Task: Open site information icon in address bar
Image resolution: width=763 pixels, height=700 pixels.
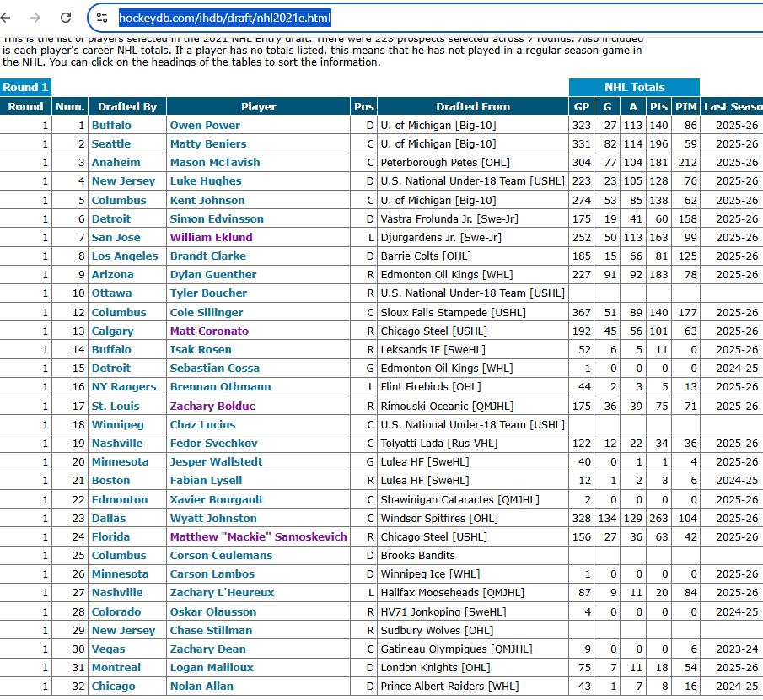Action: pos(102,18)
